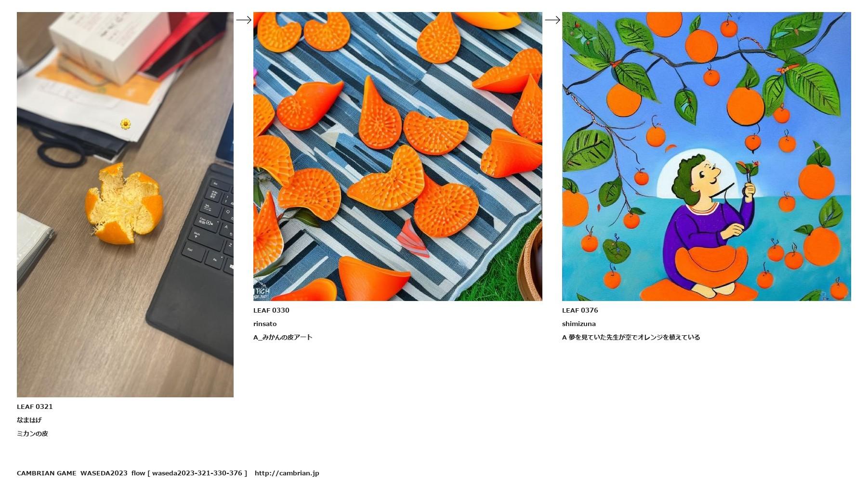Select author name rinsato
This screenshot has height=485, width=868.
coord(265,324)
